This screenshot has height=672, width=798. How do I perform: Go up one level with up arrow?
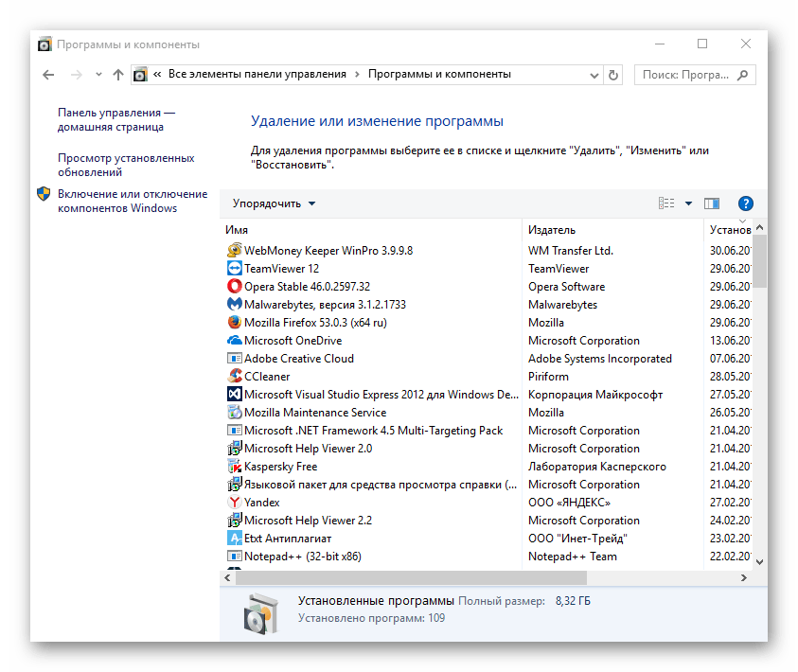117,74
